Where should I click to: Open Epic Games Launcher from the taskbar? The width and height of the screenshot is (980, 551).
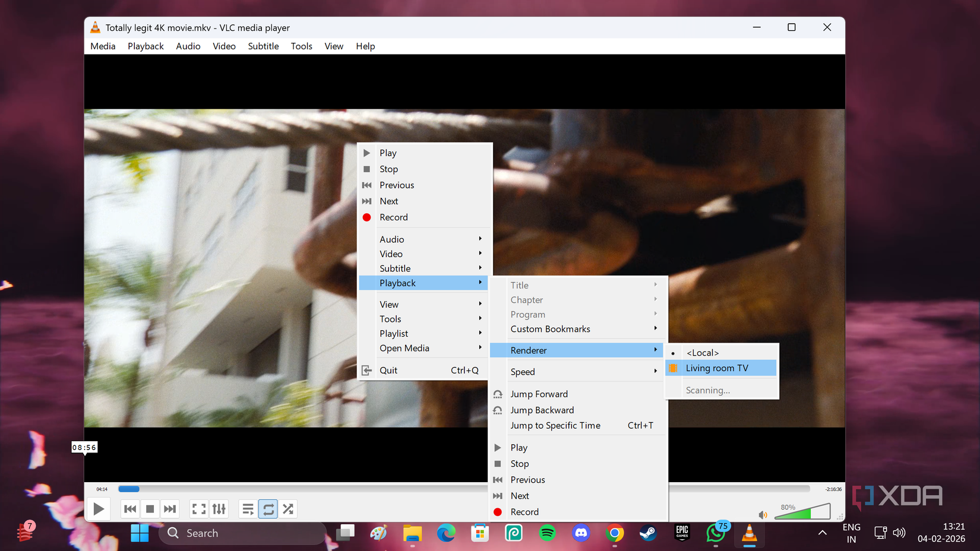tap(682, 533)
